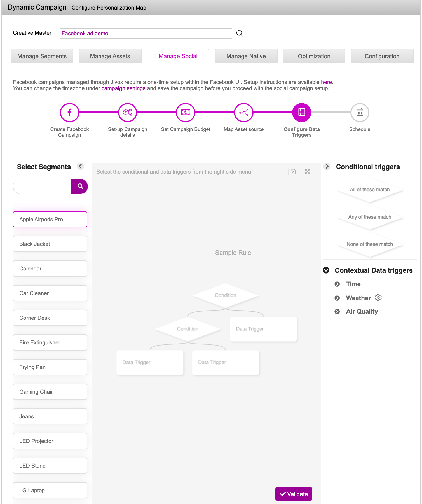Collapse the Select Segments panel
Screen dimensions: 422x504
point(80,166)
